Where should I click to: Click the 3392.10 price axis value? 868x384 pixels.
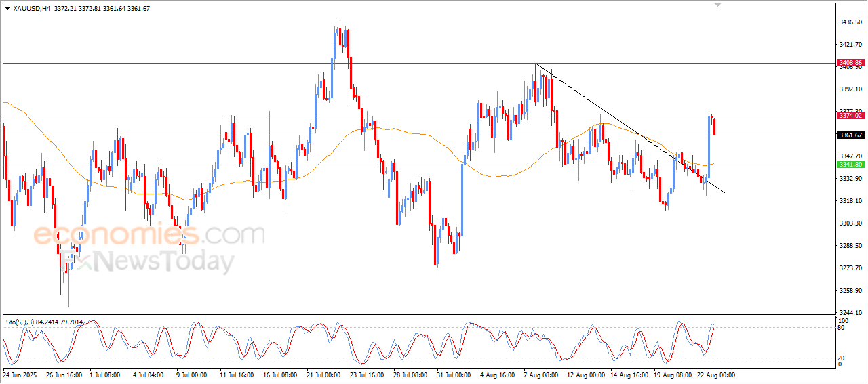tap(850, 89)
